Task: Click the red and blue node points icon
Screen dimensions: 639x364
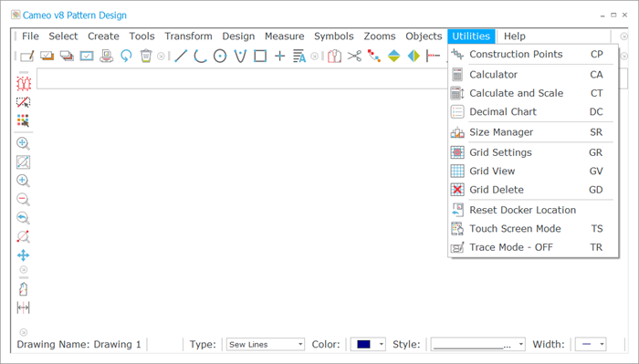Action: point(374,56)
